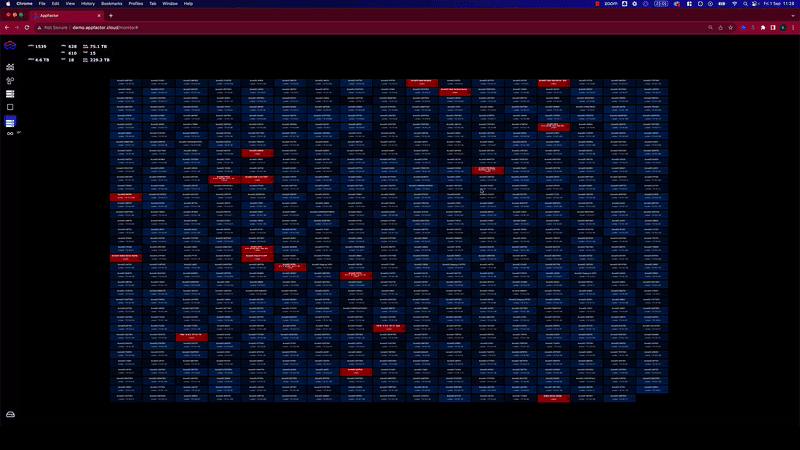
Task: Go back with Chrome's back arrow
Action: 7,28
